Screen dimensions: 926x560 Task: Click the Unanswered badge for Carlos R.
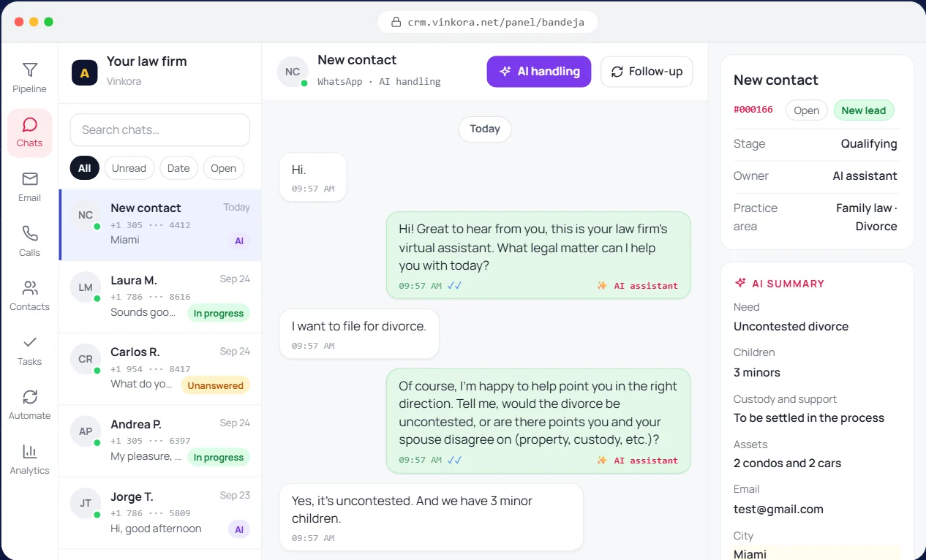tap(216, 385)
